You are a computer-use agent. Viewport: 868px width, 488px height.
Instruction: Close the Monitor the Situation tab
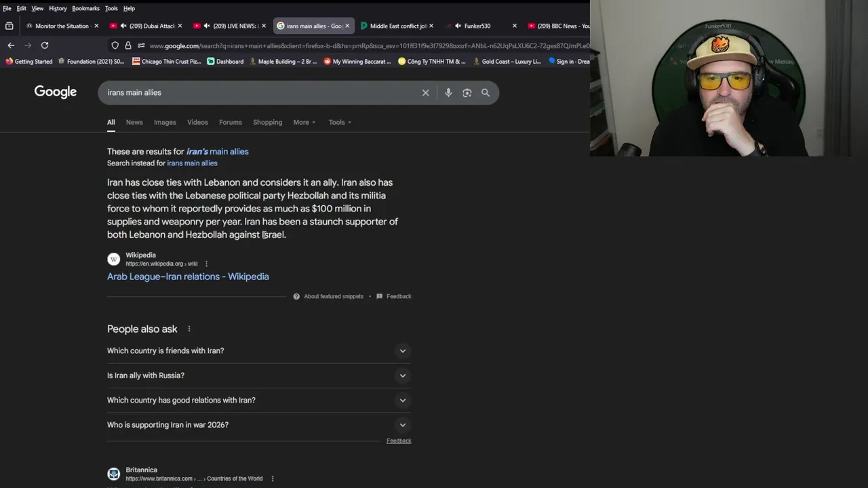[96, 26]
